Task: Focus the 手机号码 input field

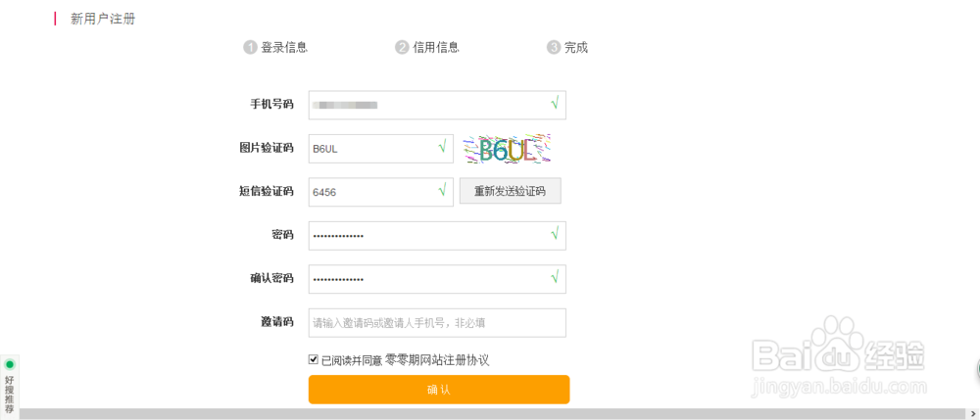Action: pyautogui.click(x=437, y=105)
